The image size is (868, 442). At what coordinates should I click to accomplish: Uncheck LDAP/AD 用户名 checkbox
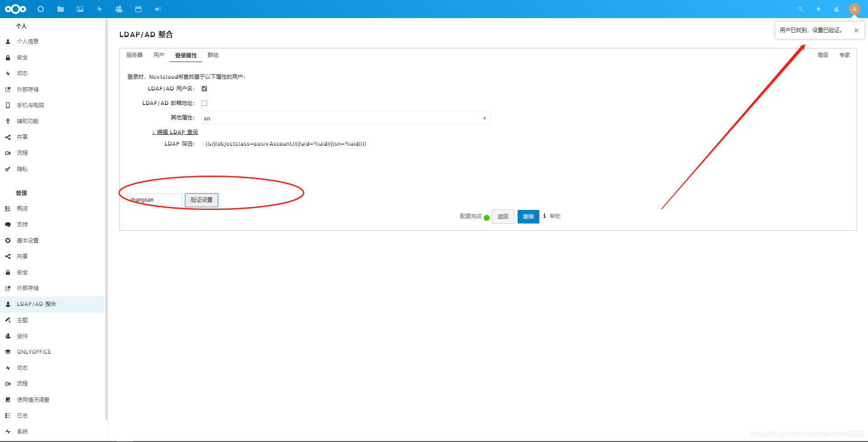[x=204, y=89]
